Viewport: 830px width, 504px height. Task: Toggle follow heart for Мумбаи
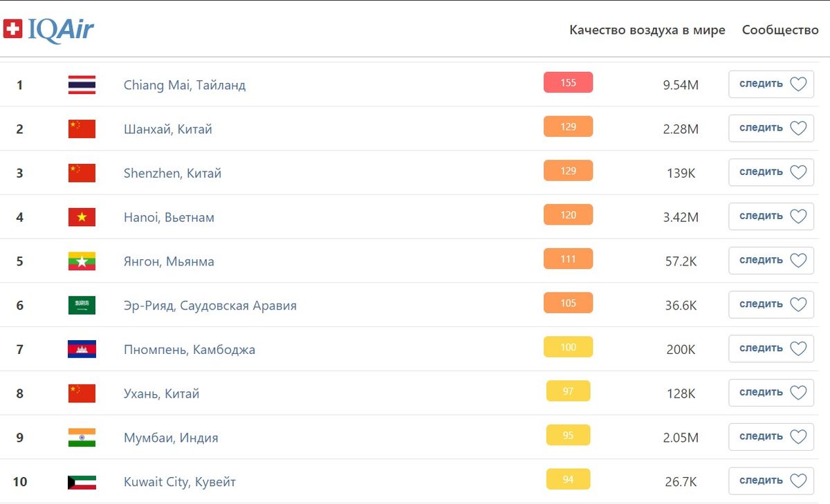[798, 437]
